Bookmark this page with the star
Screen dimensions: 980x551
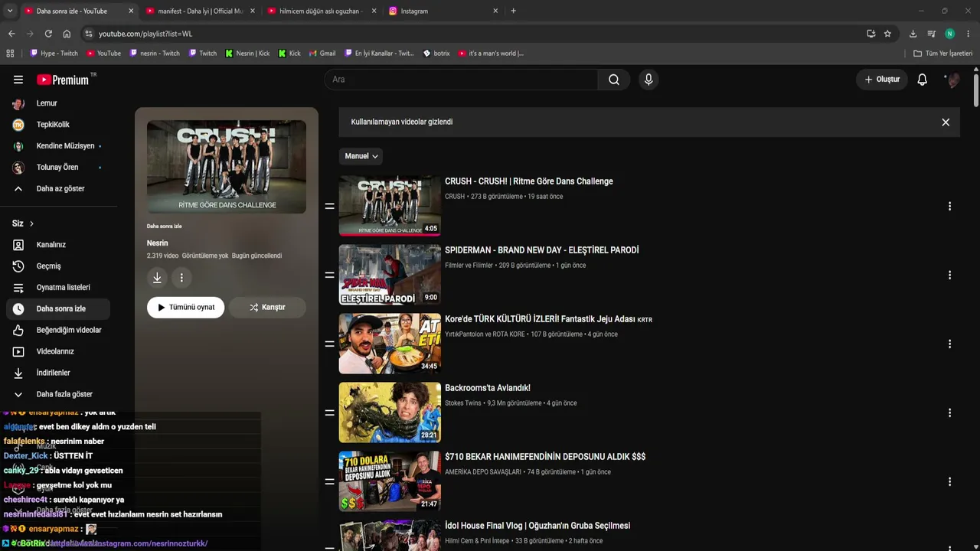[887, 34]
